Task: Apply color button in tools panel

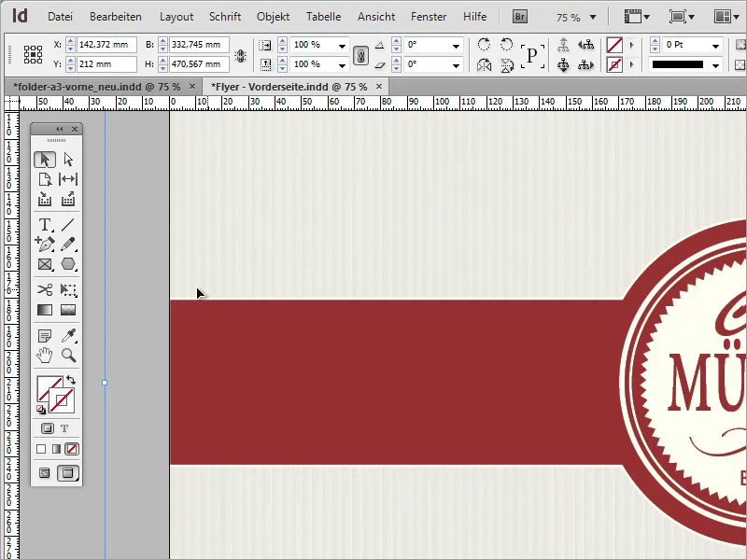Action: click(41, 449)
